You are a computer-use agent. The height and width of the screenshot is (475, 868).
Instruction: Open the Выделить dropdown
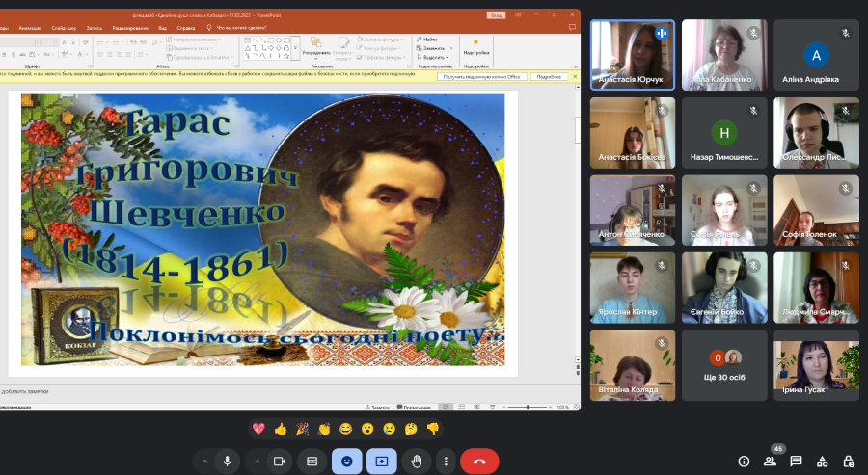[x=432, y=57]
